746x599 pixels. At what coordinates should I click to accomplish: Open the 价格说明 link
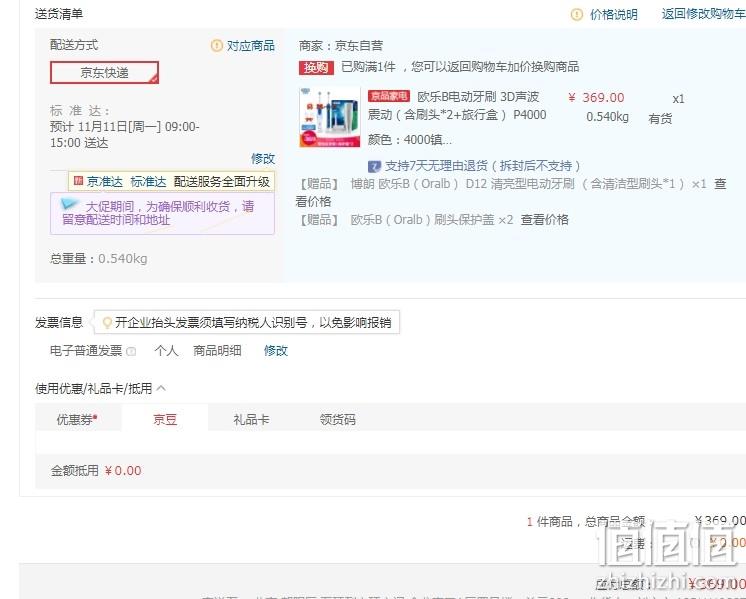click(x=614, y=15)
